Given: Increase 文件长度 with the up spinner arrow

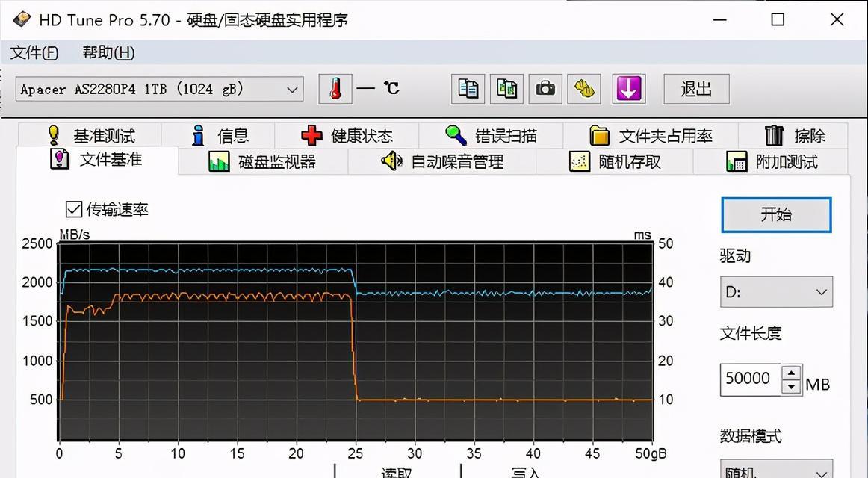Looking at the screenshot, I should tap(792, 373).
